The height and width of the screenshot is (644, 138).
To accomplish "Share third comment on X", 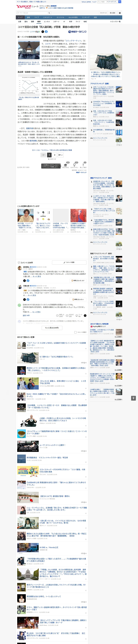I will point(85,315).
